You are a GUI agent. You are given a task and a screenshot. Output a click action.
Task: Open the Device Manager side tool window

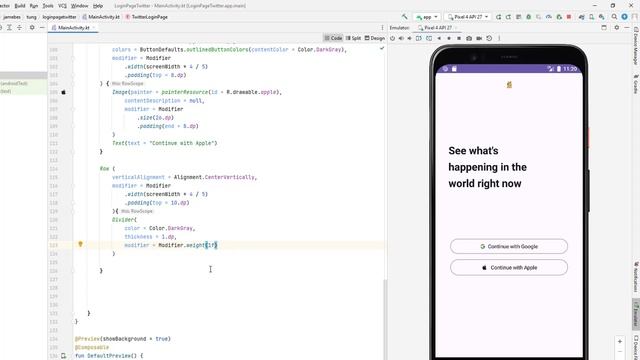[x=636, y=46]
